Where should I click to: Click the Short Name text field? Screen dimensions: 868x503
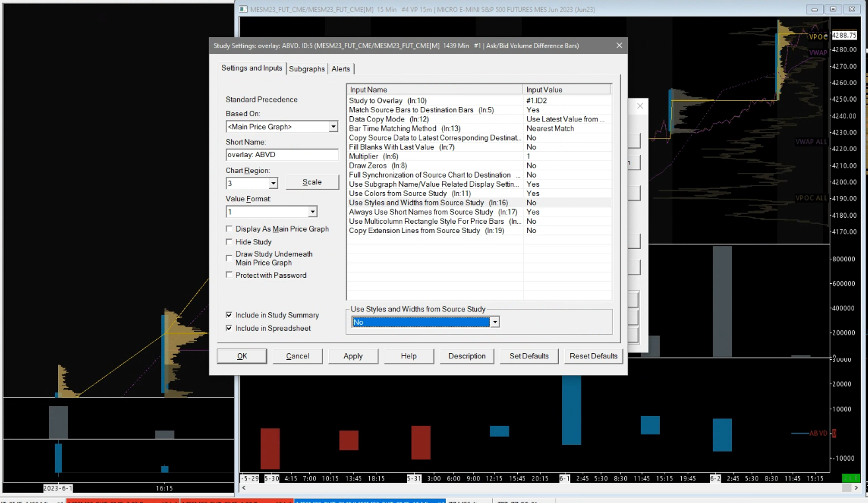click(x=281, y=155)
